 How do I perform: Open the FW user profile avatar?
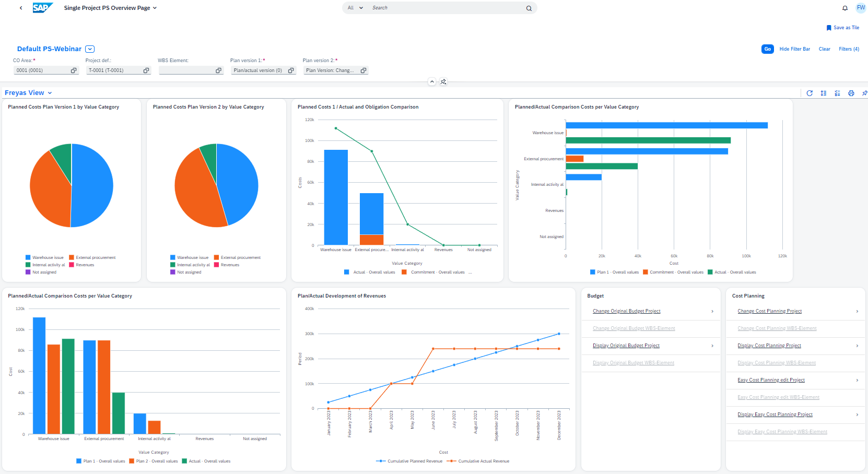point(861,8)
